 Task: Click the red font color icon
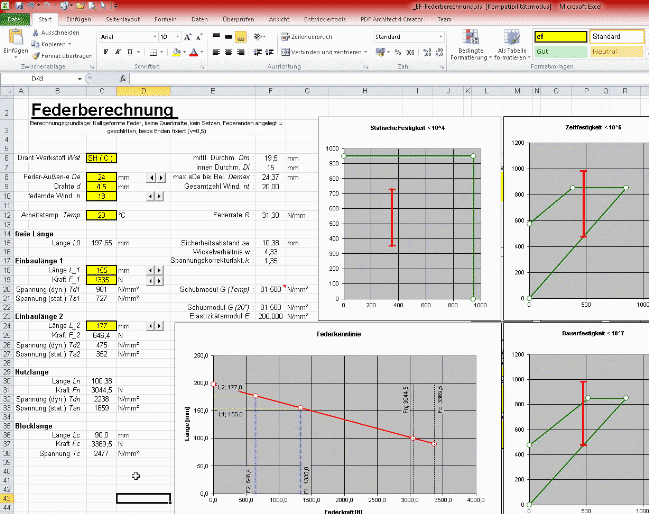[193, 51]
